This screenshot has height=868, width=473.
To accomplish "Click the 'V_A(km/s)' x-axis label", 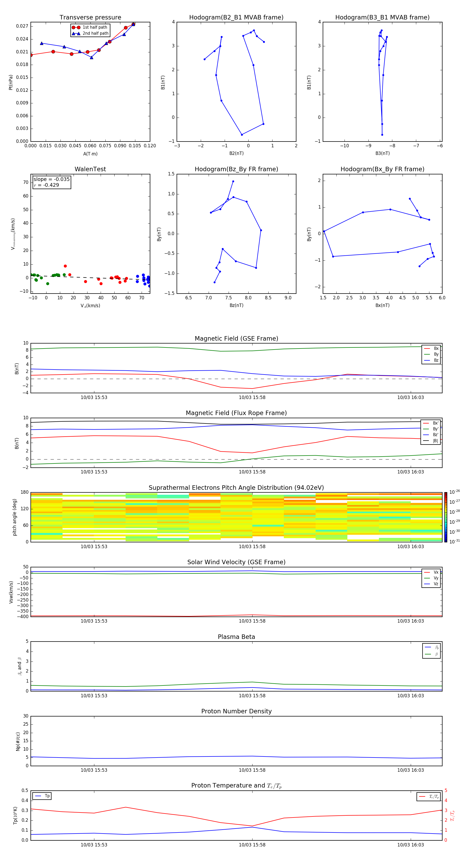I will pyautogui.click(x=90, y=306).
